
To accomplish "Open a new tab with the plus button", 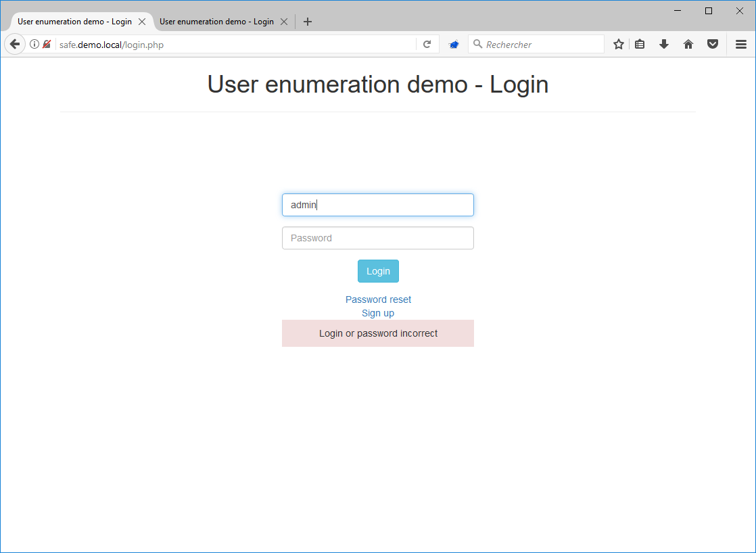I will 308,21.
